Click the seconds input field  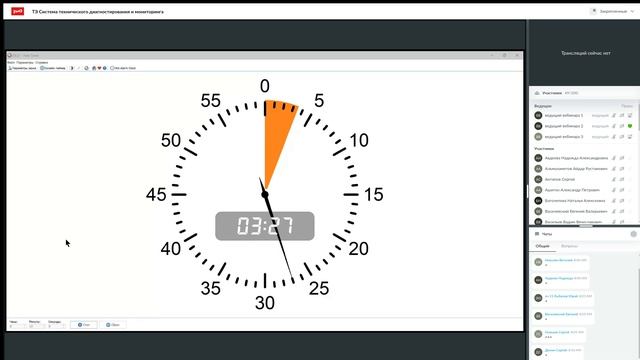tap(56, 326)
